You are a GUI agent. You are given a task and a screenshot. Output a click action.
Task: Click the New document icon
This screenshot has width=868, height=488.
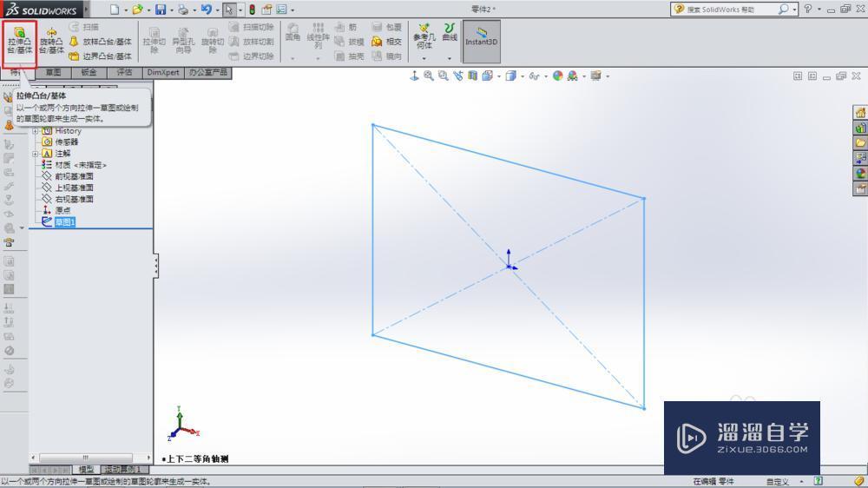pos(115,10)
